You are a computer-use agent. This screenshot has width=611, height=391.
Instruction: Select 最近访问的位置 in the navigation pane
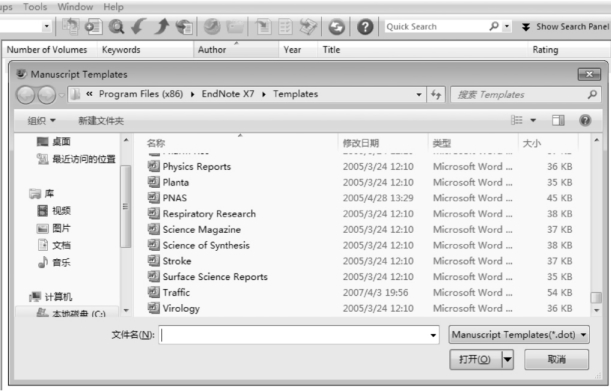[x=76, y=159]
